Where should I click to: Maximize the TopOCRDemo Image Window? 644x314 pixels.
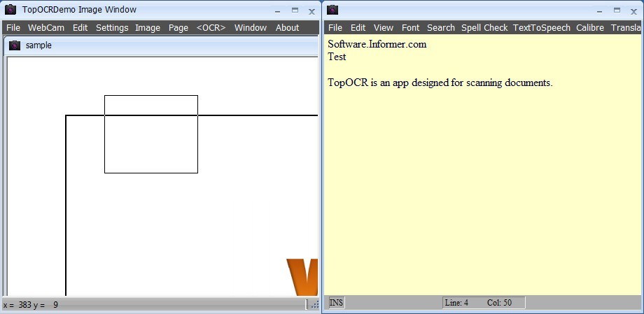click(295, 10)
